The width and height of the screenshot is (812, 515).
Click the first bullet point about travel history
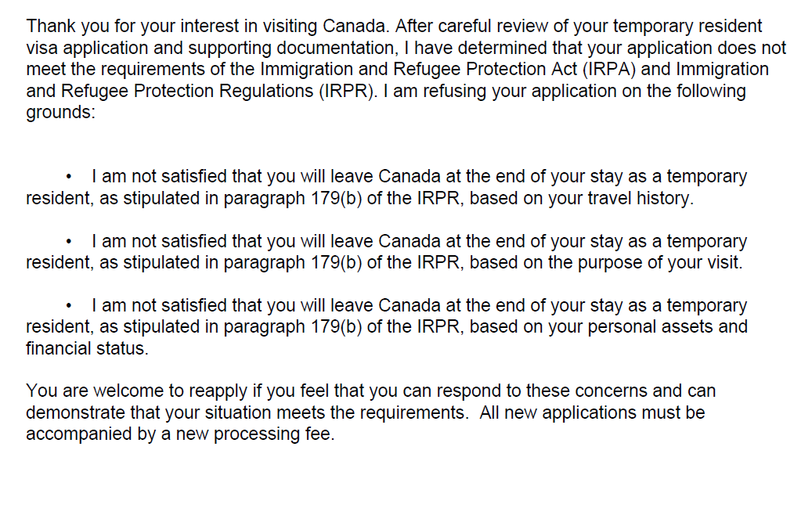pyautogui.click(x=70, y=177)
